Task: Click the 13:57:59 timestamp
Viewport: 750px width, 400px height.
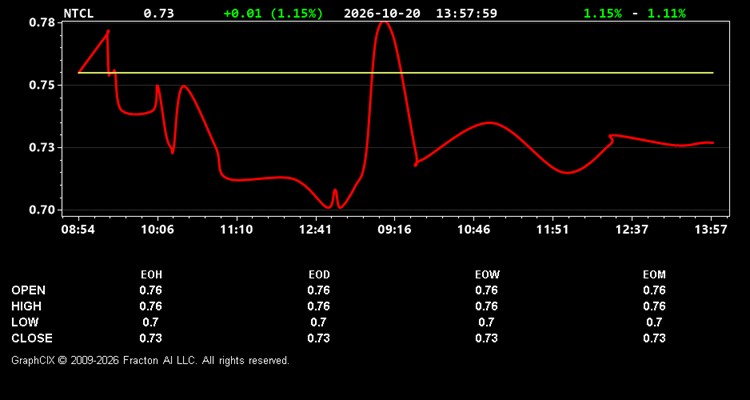Action: [x=466, y=13]
